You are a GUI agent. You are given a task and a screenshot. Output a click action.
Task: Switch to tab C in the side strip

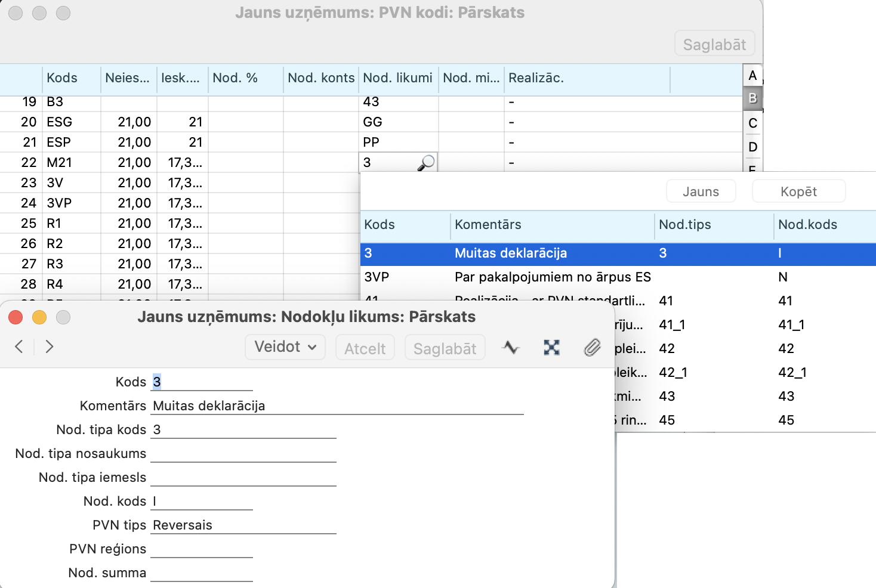[x=752, y=123]
